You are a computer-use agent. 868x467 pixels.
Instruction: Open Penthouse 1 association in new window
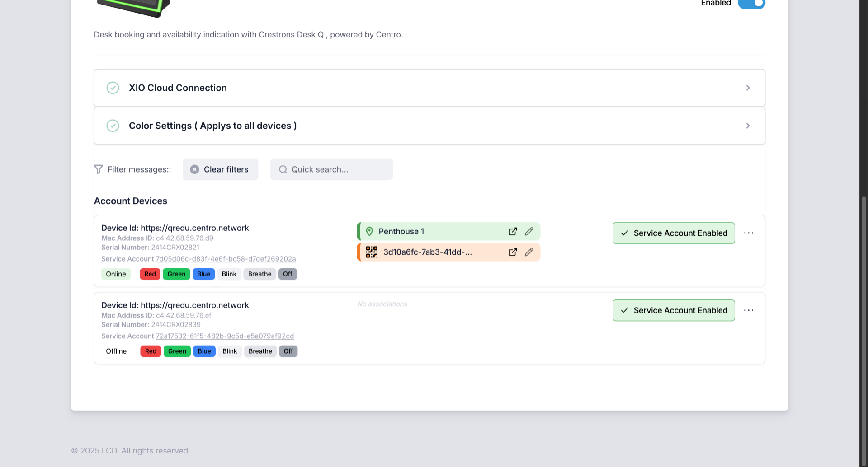pos(513,231)
